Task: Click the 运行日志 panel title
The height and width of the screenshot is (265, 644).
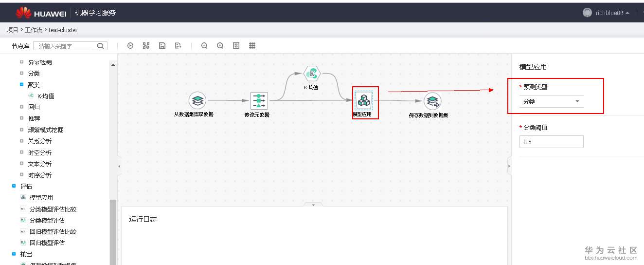Action: tap(143, 219)
